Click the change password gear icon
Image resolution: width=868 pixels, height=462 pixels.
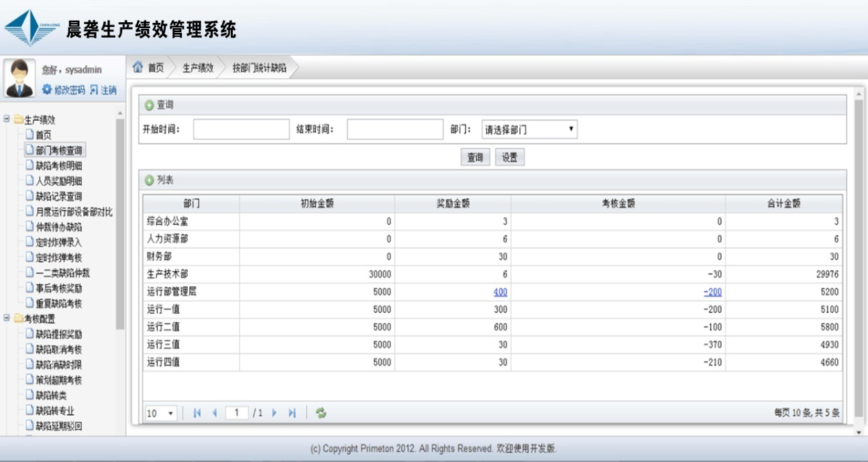(x=47, y=90)
